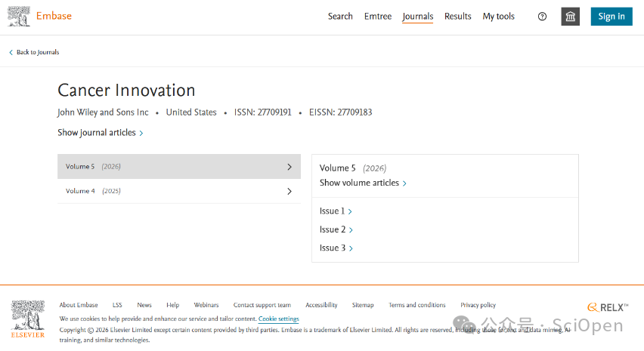Open LSS footer link
The height and width of the screenshot is (351, 644).
click(x=117, y=305)
